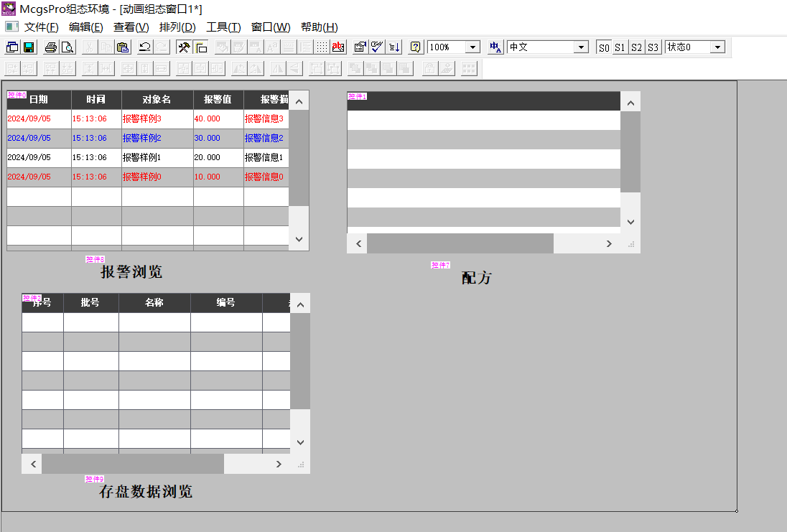This screenshot has width=787, height=532.
Task: Expand the 状态0 state dropdown
Action: (x=717, y=47)
